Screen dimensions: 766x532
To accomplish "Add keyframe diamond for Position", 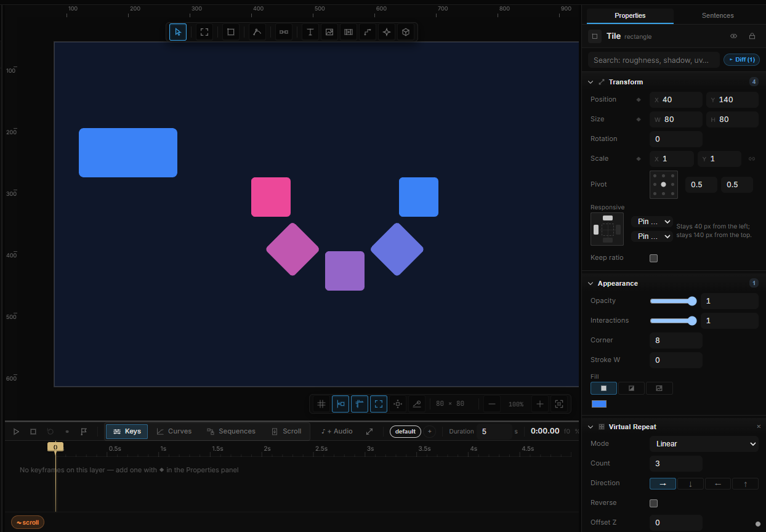I will (x=639, y=100).
